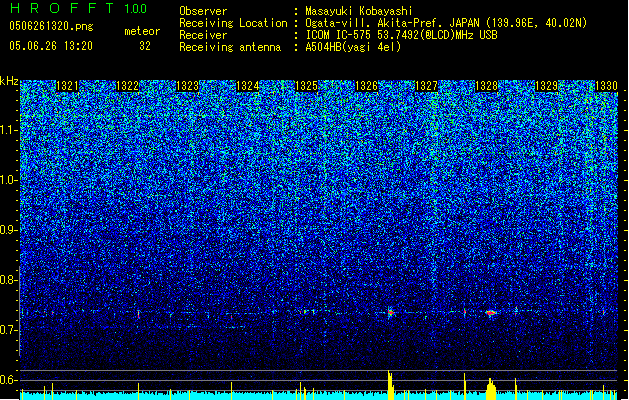Select the file name 0506261320.png
The image size is (629, 400).
tap(51, 26)
